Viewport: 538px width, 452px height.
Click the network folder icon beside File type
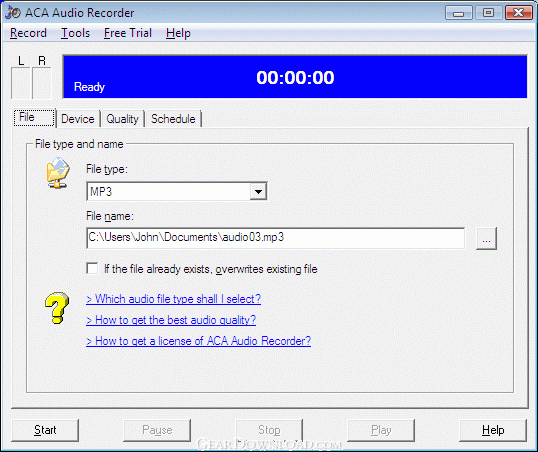[58, 172]
